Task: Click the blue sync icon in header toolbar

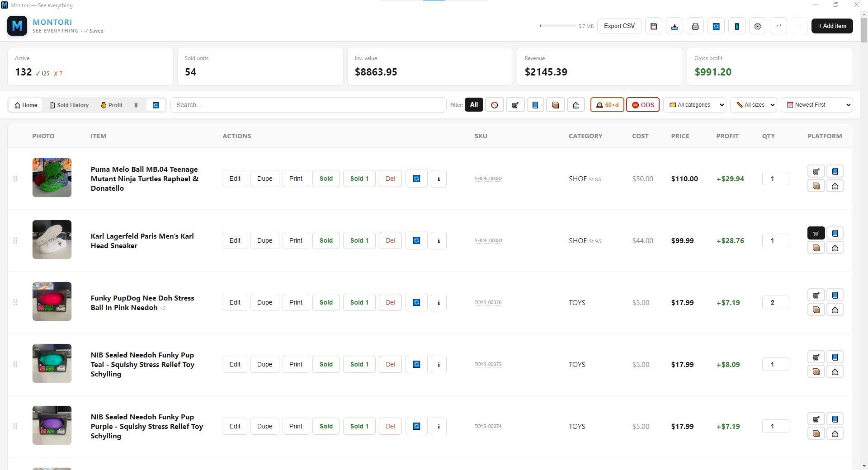Action: click(x=716, y=26)
